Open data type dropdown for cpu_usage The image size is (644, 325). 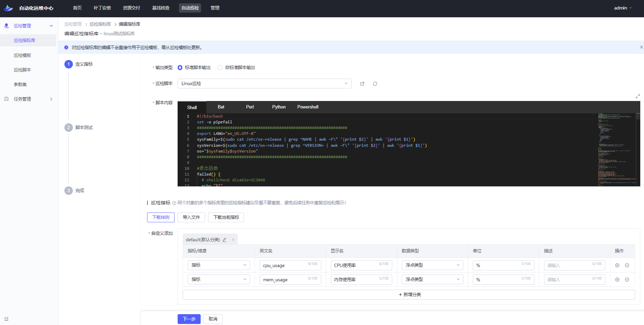pyautogui.click(x=432, y=265)
